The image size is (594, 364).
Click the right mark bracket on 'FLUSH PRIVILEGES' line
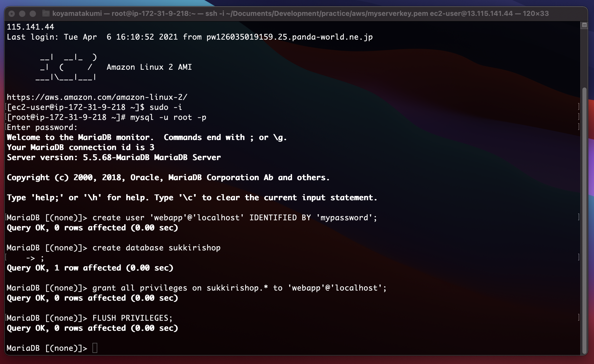click(578, 317)
